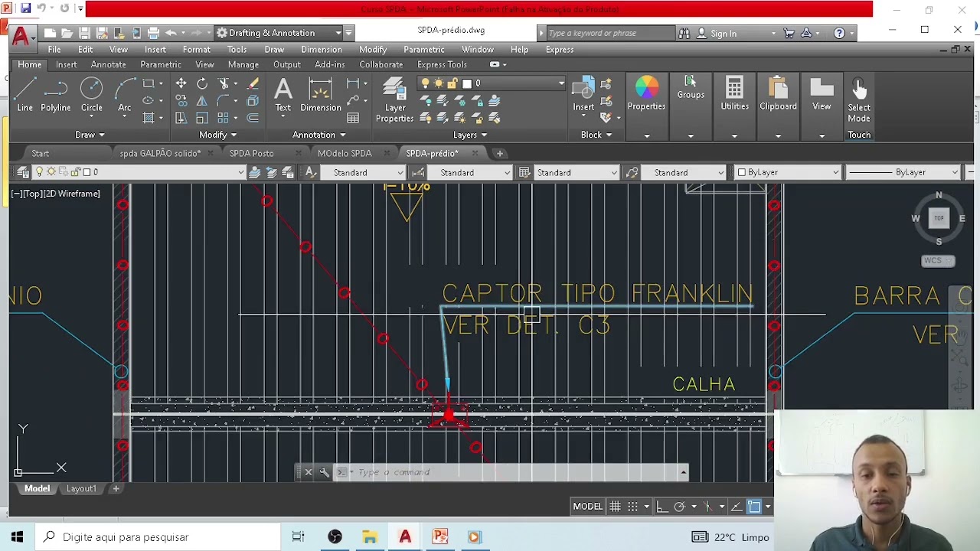Select the Line drawing tool
980x551 pixels.
[x=25, y=96]
